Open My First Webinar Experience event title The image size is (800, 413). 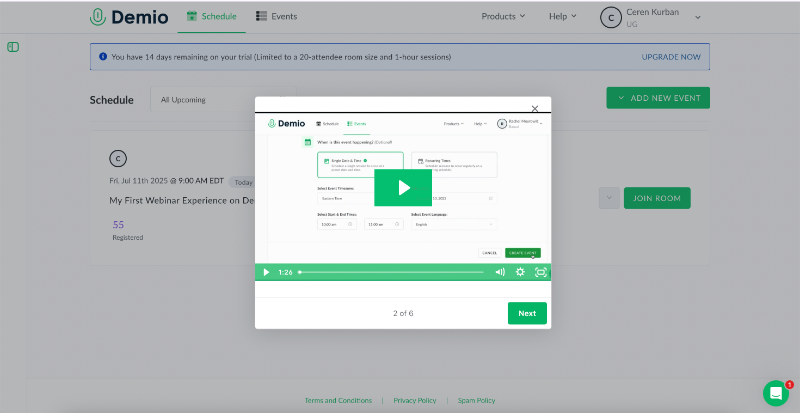click(182, 201)
